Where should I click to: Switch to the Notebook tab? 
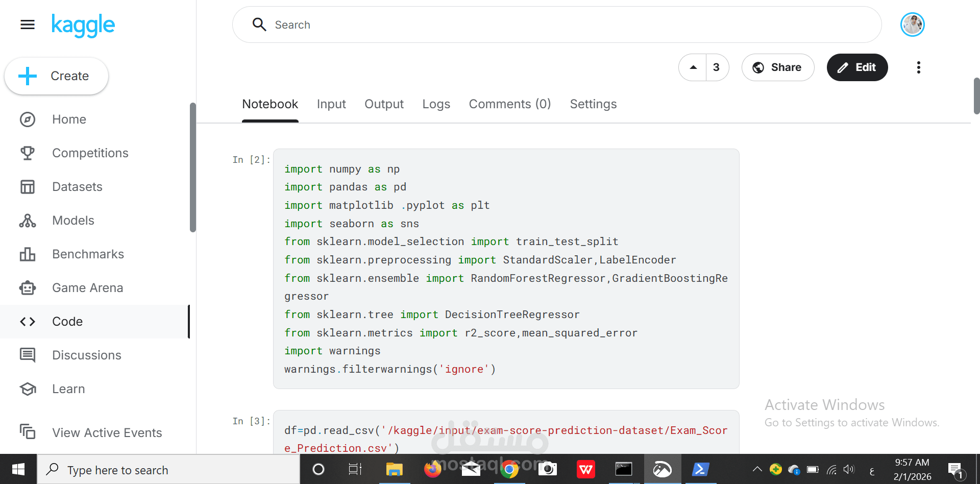coord(270,104)
